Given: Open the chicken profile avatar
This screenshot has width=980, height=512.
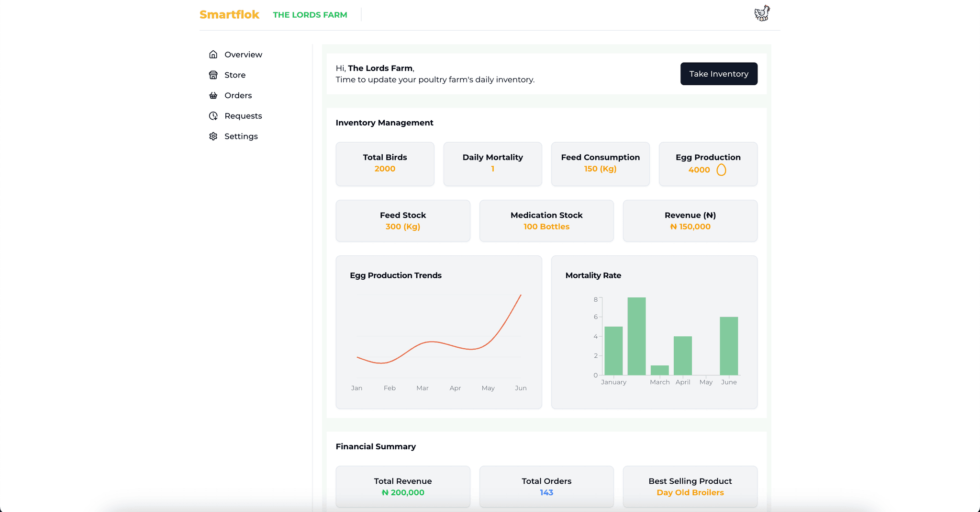Looking at the screenshot, I should [762, 13].
